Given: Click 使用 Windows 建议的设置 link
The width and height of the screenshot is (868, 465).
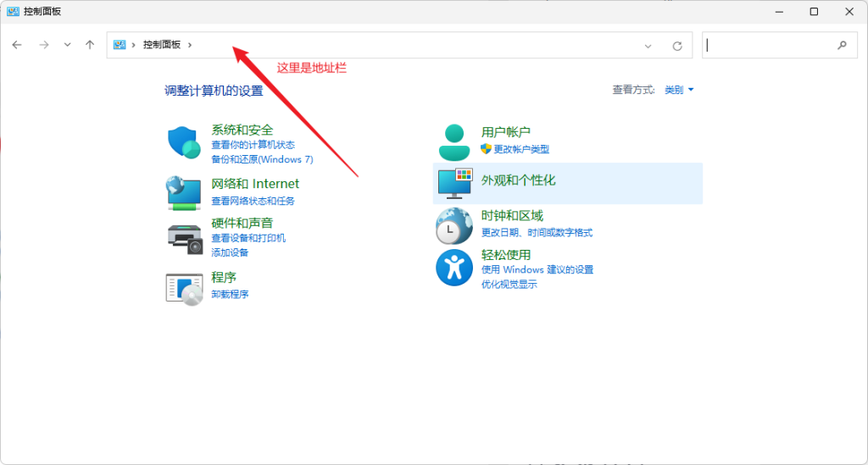Looking at the screenshot, I should point(537,270).
